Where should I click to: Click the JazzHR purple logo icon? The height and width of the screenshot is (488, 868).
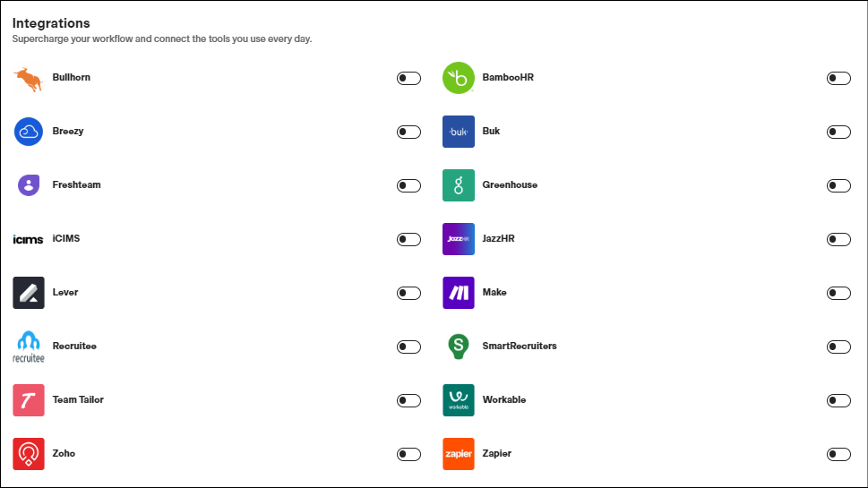(459, 239)
